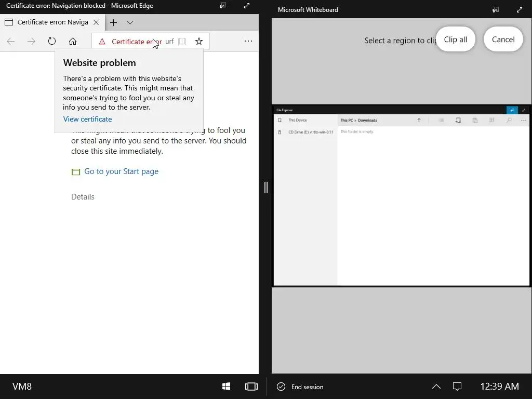The image size is (532, 399).
Task: Click the Whiteboard window projection icon
Action: coord(496,9)
